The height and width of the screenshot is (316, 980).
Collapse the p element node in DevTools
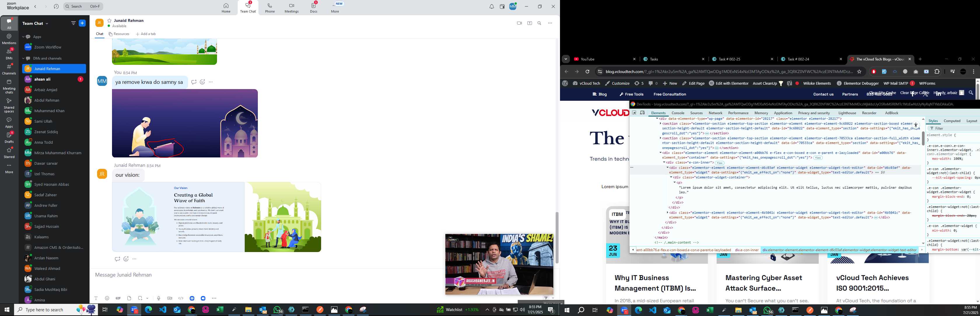pyautogui.click(x=675, y=182)
